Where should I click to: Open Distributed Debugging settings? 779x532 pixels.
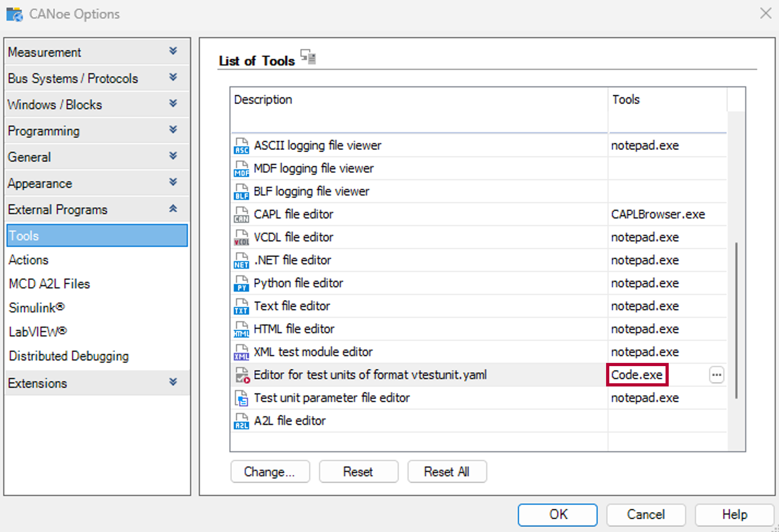69,356
